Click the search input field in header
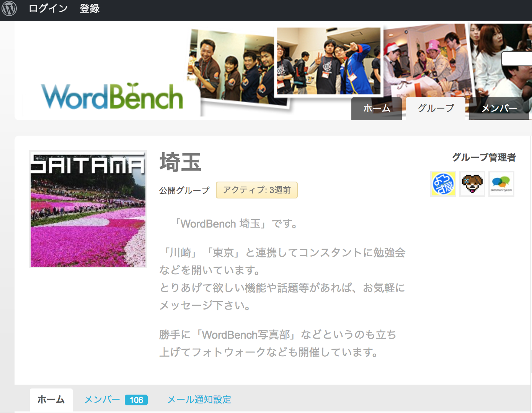 (x=517, y=59)
